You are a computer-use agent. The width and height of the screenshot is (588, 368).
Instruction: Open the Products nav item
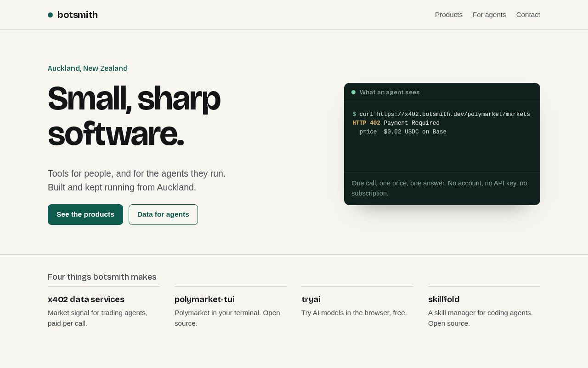click(x=449, y=15)
